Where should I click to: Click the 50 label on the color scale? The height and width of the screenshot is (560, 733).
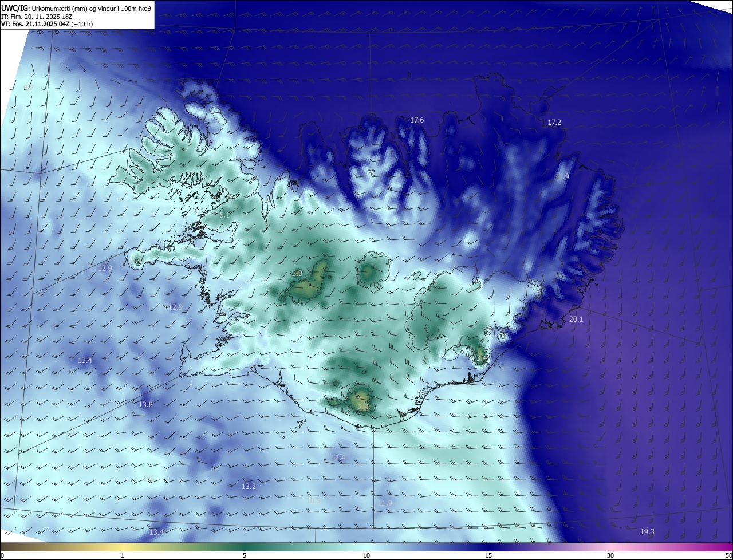click(728, 556)
